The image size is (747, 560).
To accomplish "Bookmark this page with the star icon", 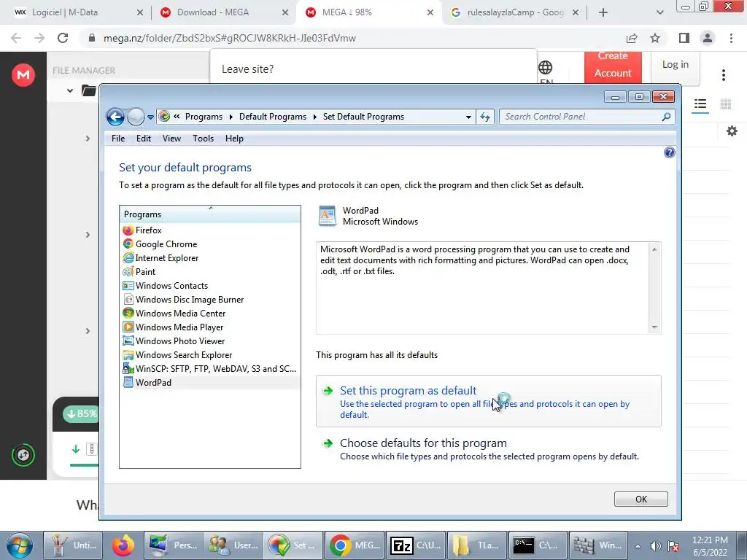I will (x=655, y=38).
